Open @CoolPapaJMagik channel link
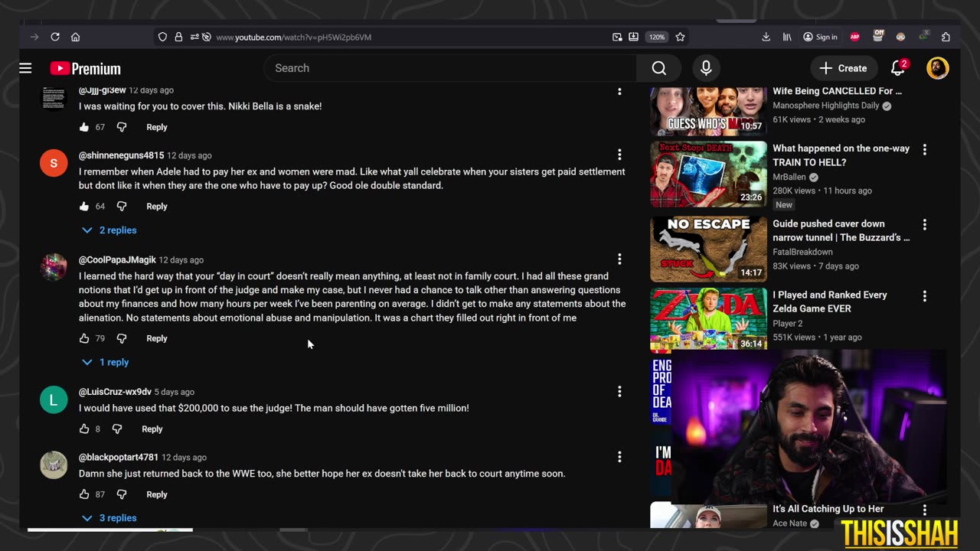The width and height of the screenshot is (980, 551). tap(117, 259)
